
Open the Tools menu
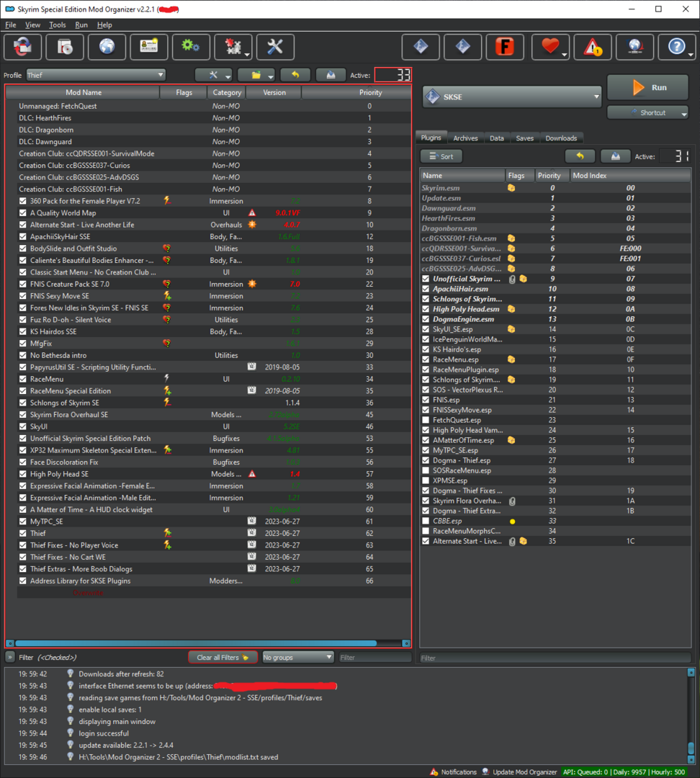coord(58,24)
